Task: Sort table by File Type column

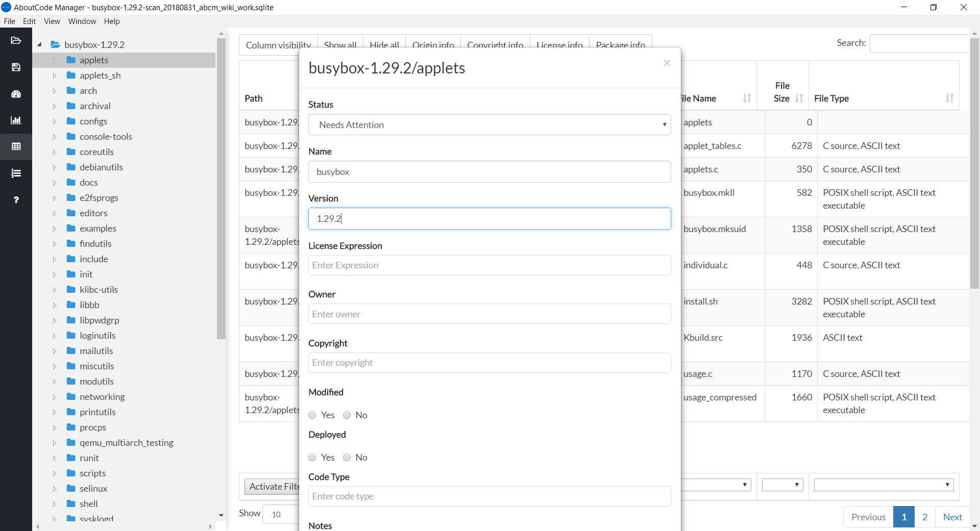Action: pyautogui.click(x=949, y=98)
